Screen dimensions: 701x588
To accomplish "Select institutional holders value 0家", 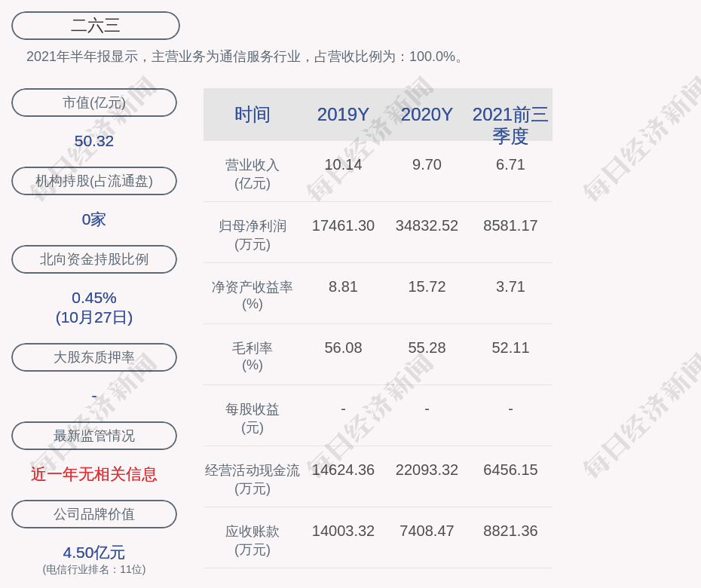I will pos(93,219).
